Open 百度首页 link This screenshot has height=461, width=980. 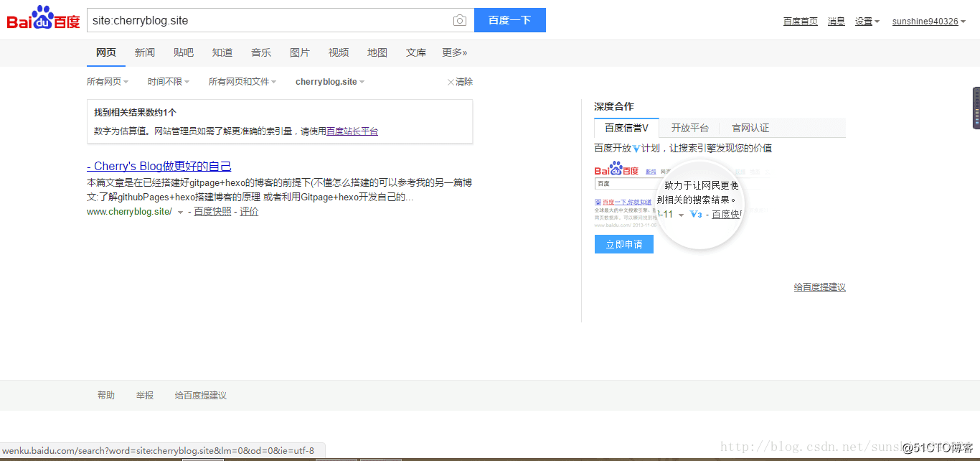point(801,22)
